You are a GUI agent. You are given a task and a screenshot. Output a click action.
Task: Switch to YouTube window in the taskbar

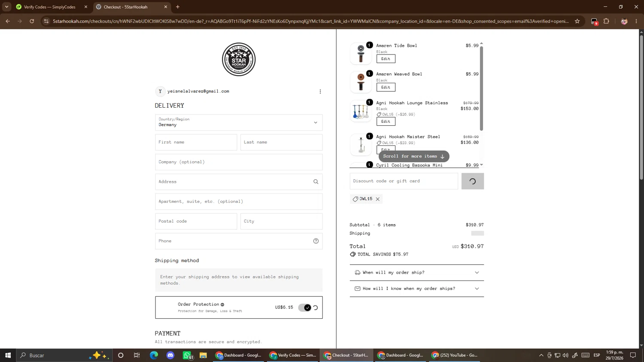pos(455,355)
